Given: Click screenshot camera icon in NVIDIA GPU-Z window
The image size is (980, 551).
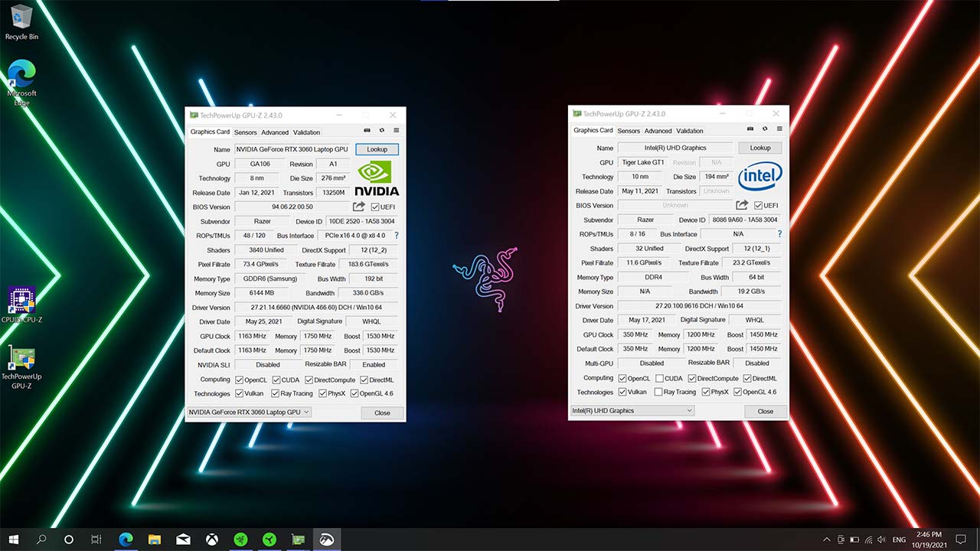Looking at the screenshot, I should pos(367,131).
